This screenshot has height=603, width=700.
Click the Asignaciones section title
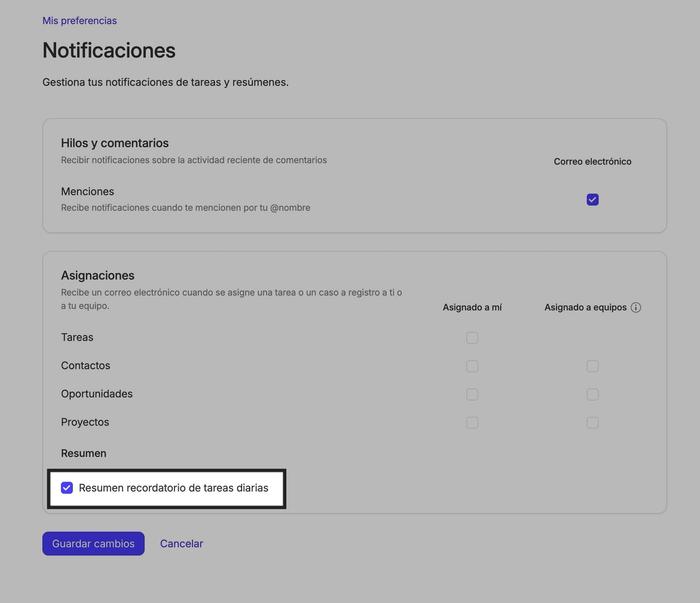click(98, 275)
